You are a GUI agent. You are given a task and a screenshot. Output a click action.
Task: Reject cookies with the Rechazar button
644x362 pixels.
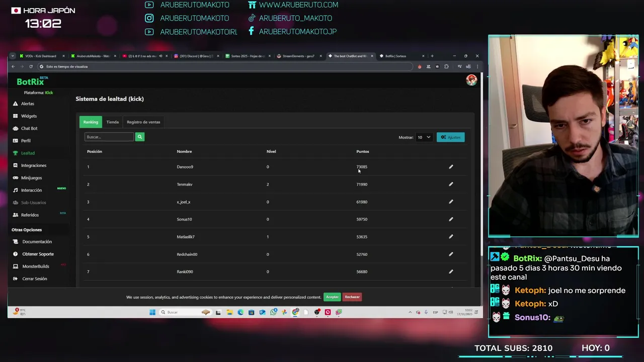(x=352, y=297)
